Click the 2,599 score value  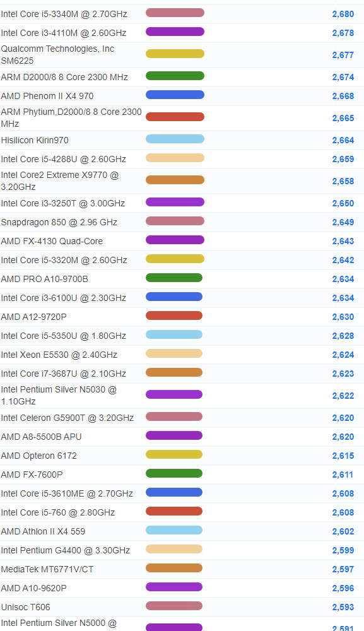[343, 550]
